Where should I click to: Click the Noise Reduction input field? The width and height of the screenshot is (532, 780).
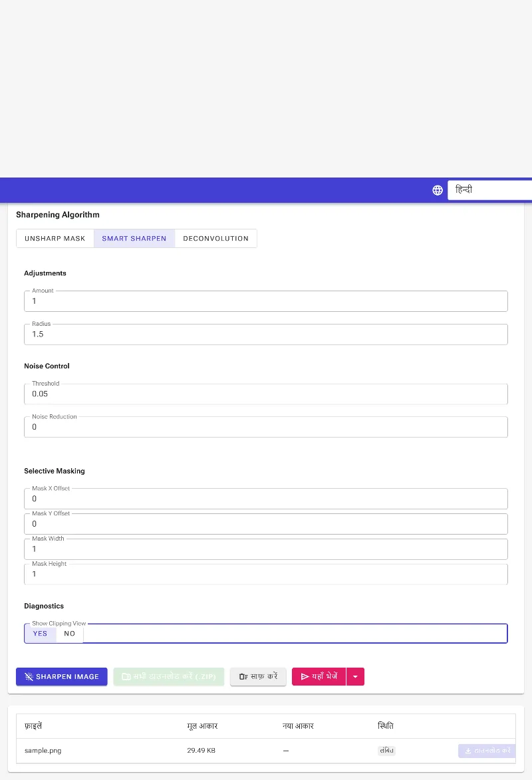pos(266,427)
